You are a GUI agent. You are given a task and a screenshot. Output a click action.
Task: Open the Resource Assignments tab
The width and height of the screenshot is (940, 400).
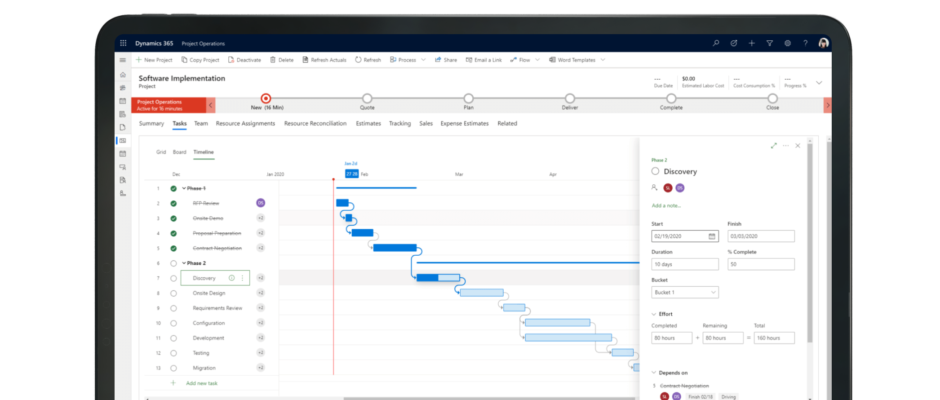pyautogui.click(x=245, y=124)
